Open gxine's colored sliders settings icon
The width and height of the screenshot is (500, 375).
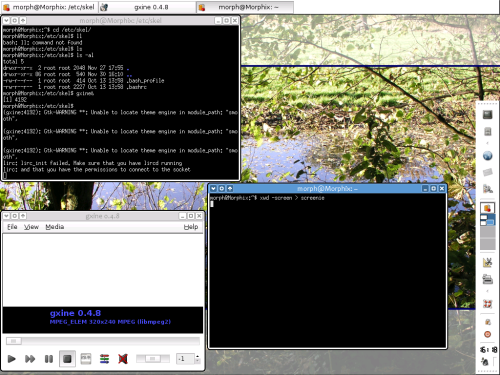point(104,359)
